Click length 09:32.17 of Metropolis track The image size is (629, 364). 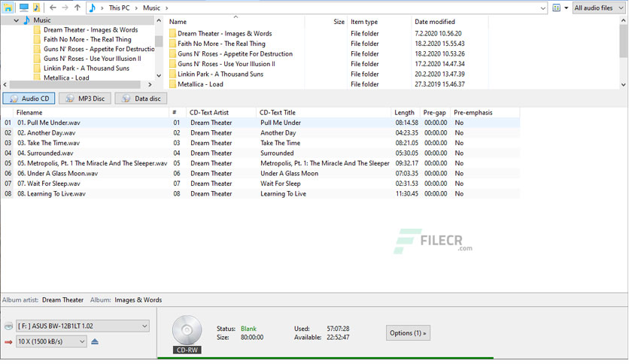(407, 163)
